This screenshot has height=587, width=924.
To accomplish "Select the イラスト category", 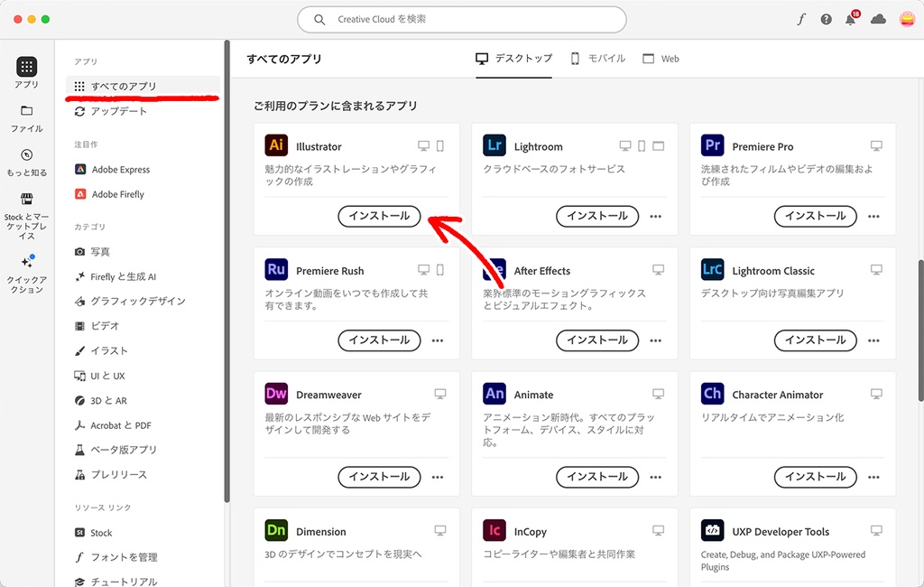I will (101, 351).
